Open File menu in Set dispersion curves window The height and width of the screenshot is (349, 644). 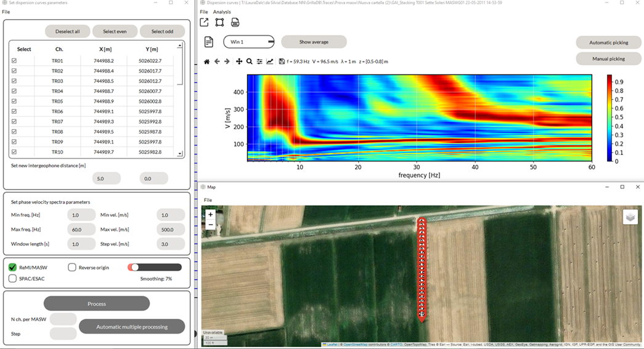coord(6,12)
